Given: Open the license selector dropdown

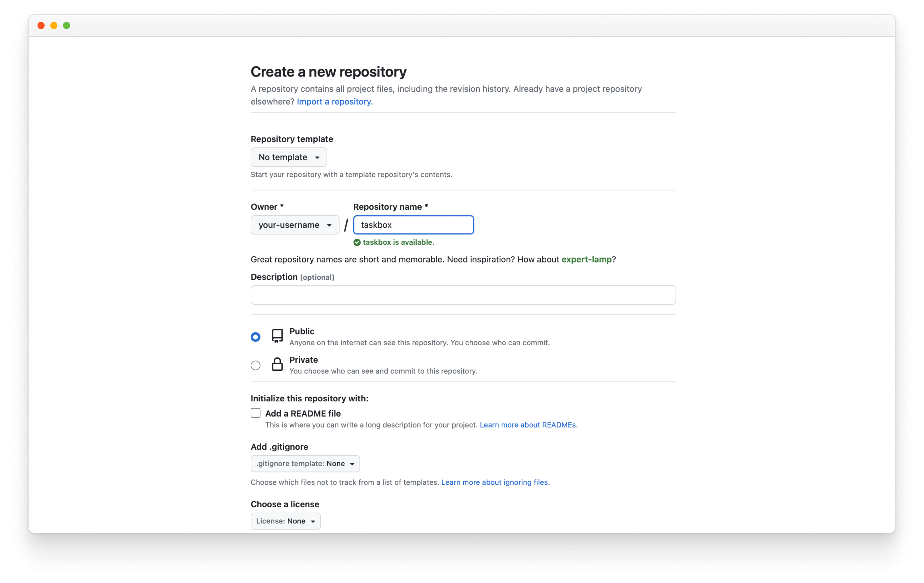Looking at the screenshot, I should tap(285, 521).
